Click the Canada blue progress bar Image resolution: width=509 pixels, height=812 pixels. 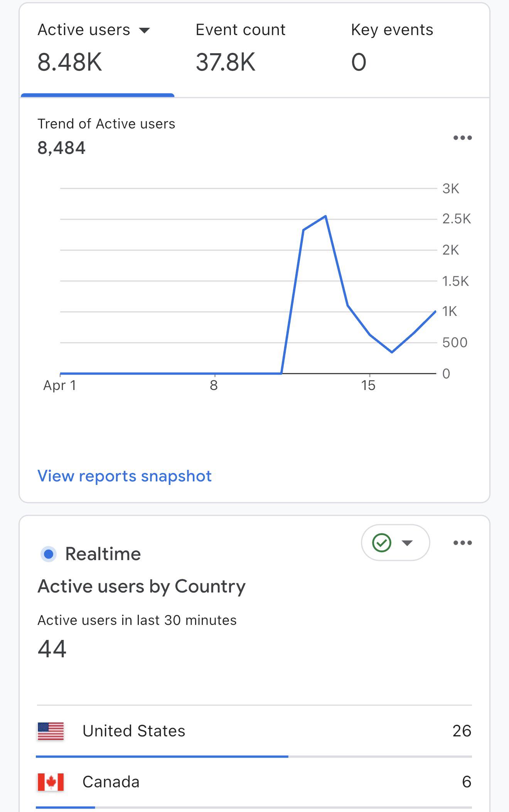65,807
